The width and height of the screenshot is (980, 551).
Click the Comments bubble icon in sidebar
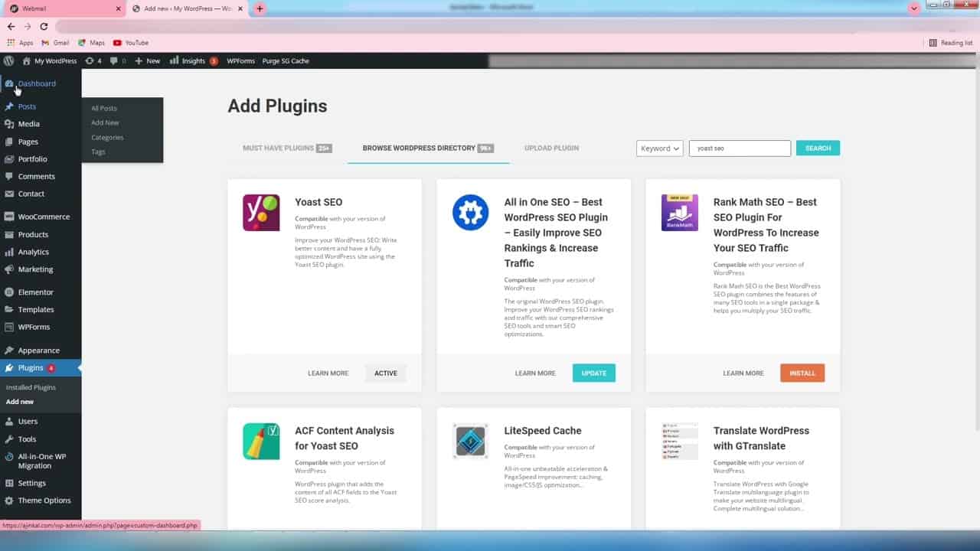(x=9, y=177)
